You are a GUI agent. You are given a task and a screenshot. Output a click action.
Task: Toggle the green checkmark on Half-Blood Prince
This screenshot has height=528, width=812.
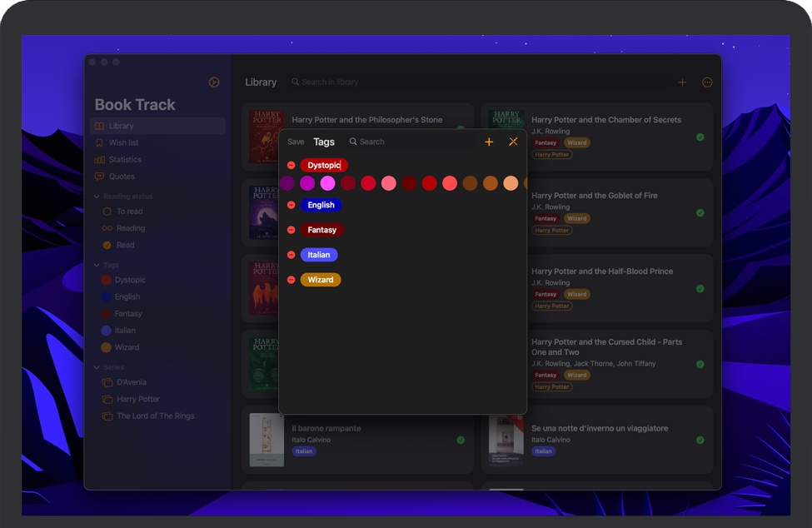(x=700, y=289)
